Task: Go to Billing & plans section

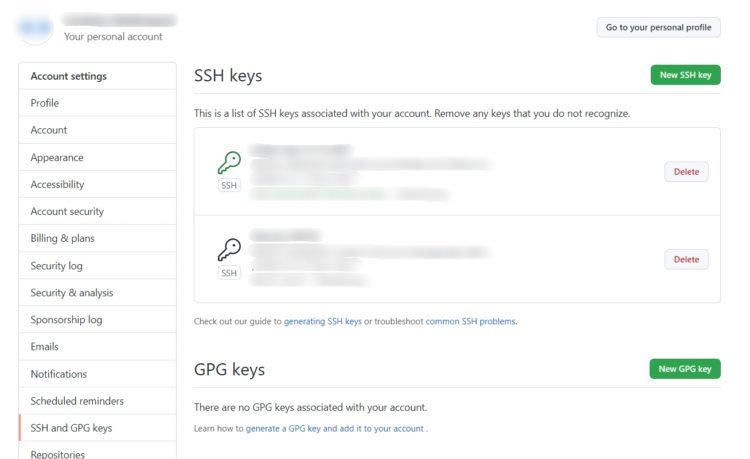Action: pos(98,238)
